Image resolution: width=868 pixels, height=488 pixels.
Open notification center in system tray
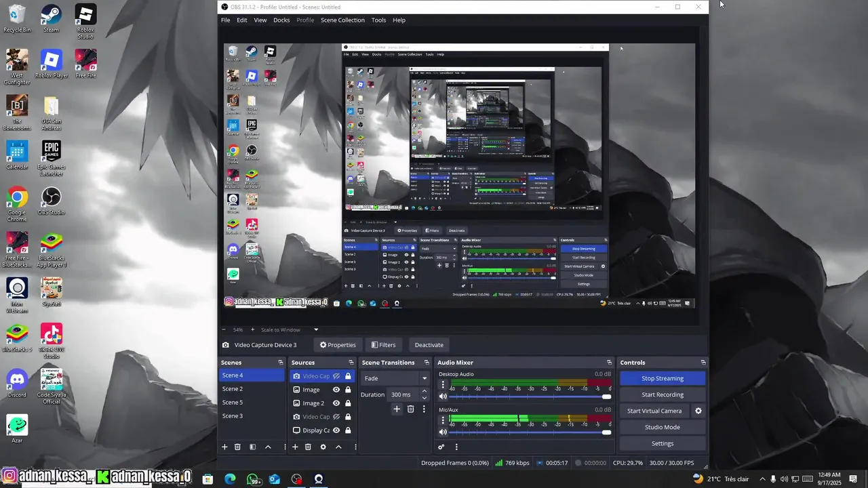pyautogui.click(x=853, y=479)
